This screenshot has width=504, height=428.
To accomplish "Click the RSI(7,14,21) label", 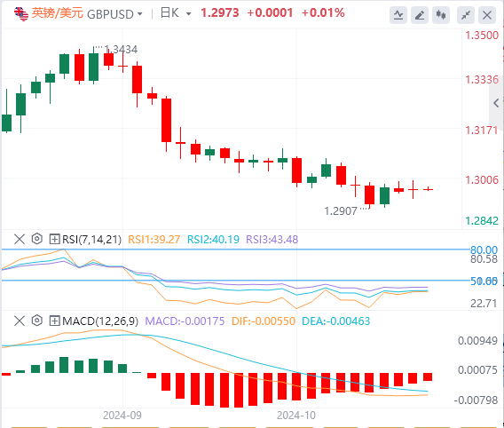I will (92, 239).
